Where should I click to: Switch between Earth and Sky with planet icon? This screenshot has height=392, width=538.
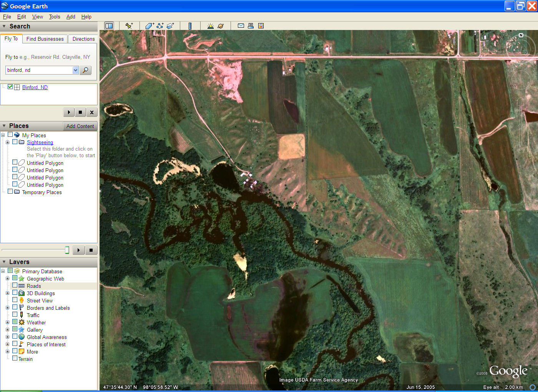click(x=221, y=26)
